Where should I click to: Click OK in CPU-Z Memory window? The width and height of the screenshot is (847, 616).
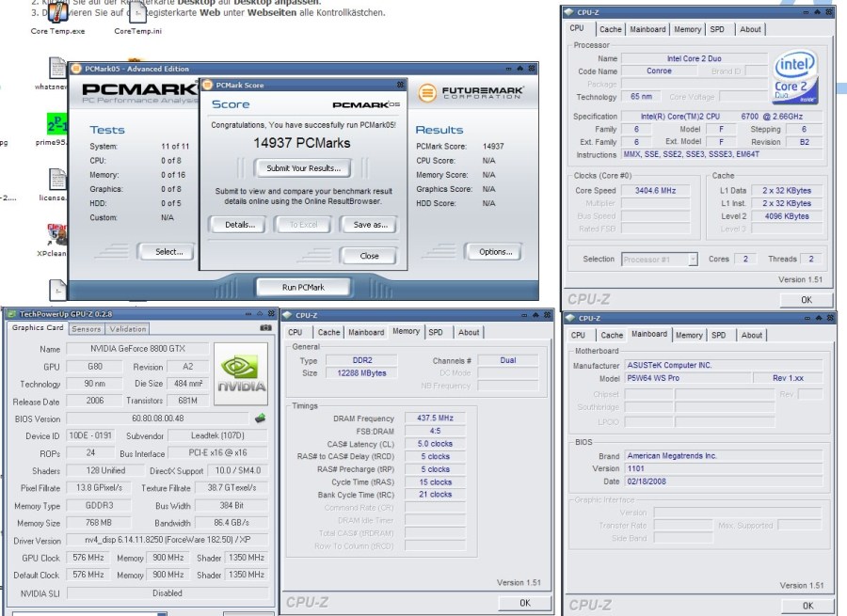(x=524, y=603)
